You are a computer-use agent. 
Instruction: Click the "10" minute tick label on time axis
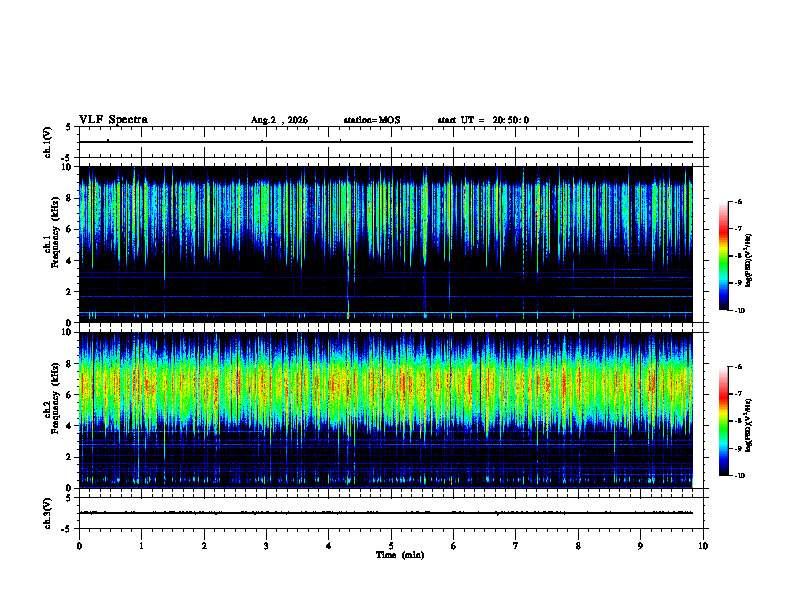tap(703, 546)
